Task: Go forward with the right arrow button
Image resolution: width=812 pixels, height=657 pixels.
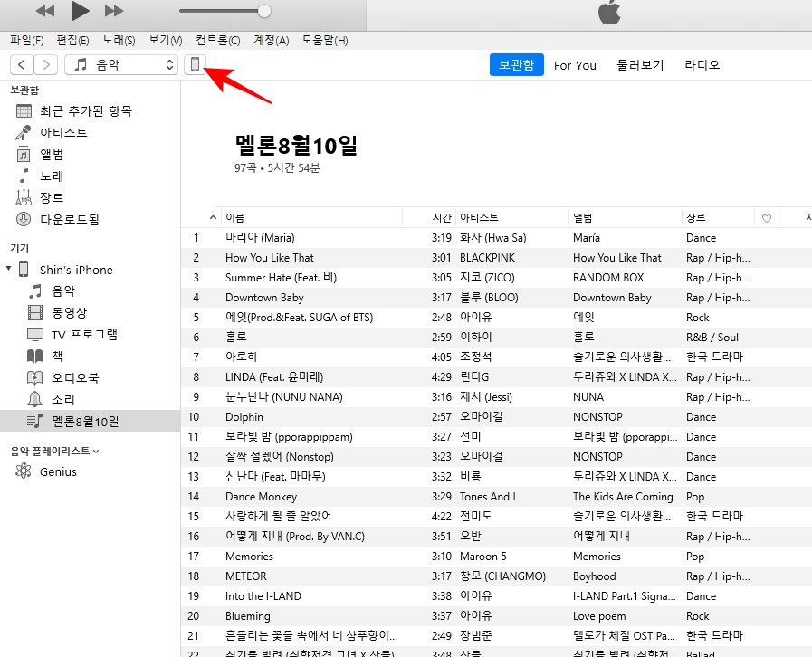Action: 46,65
